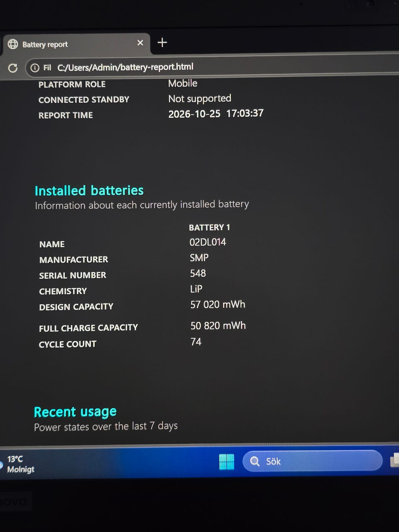Click the CHEMISTRY label
Viewport: 399px width, 532px height.
(x=63, y=291)
